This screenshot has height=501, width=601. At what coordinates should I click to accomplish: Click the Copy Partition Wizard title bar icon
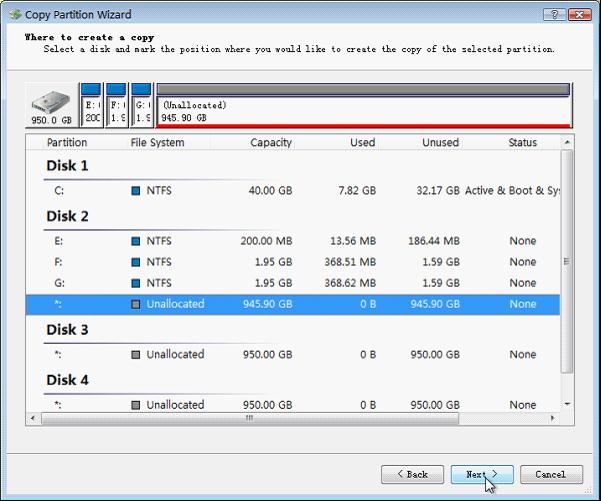tap(15, 15)
